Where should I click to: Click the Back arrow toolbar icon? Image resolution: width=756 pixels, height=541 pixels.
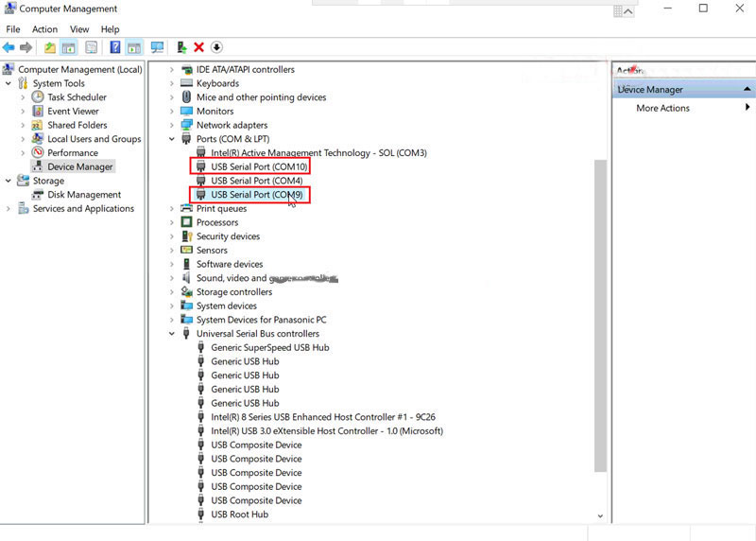coord(9,47)
